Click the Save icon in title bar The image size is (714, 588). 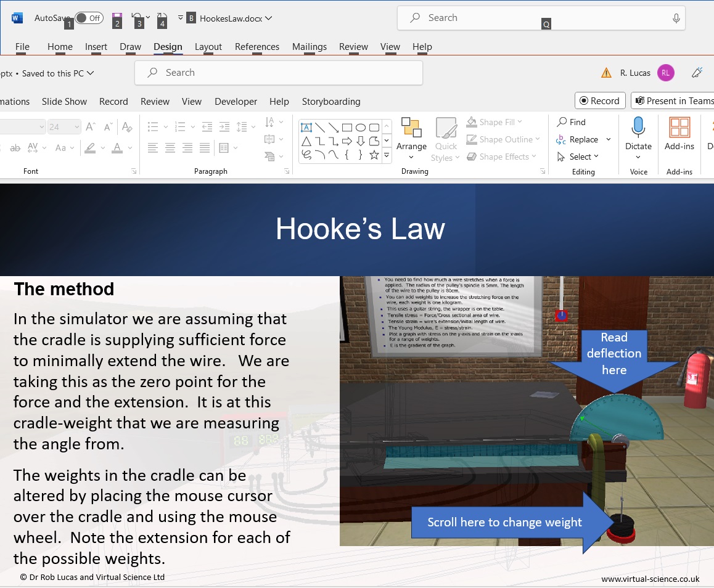click(117, 17)
